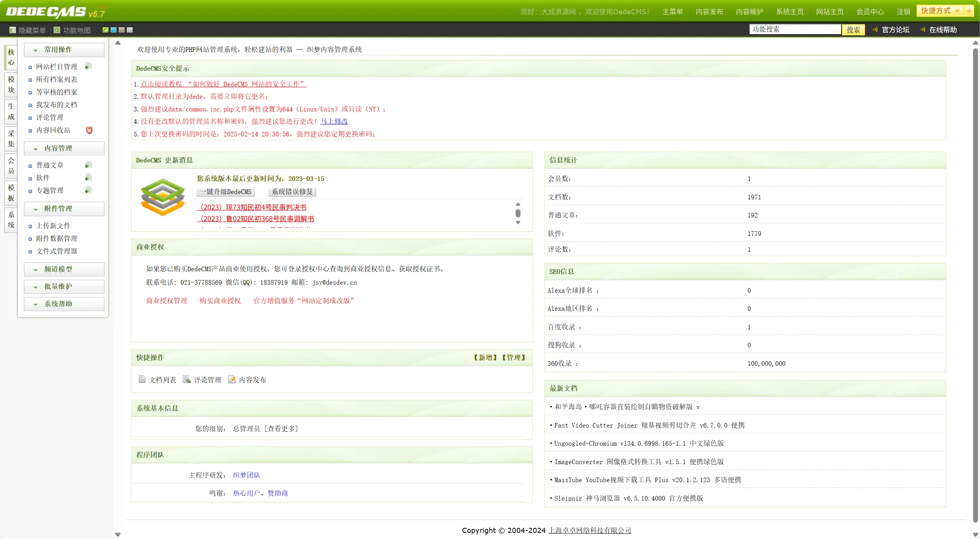Click the red clear icon next to 内容回收站
Viewport: 980px width, 539px height.
coord(89,130)
